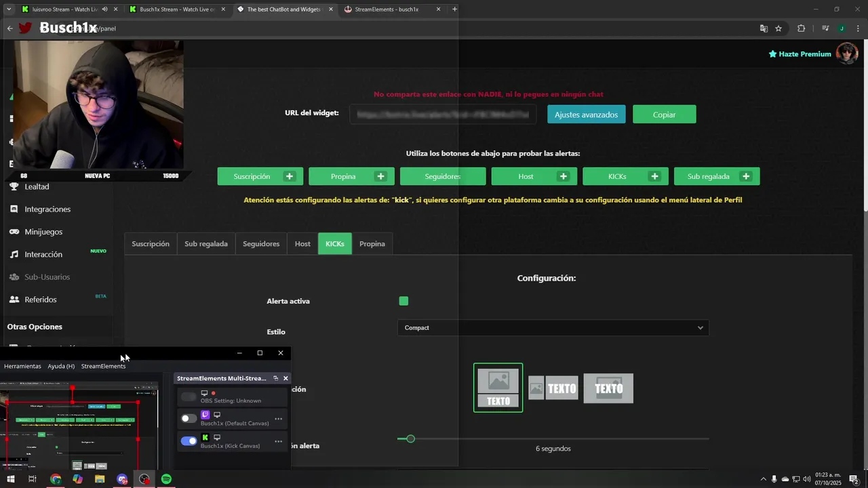Screen dimensions: 868x488
Task: Click the plus icon on KICKs test button
Action: (x=654, y=176)
